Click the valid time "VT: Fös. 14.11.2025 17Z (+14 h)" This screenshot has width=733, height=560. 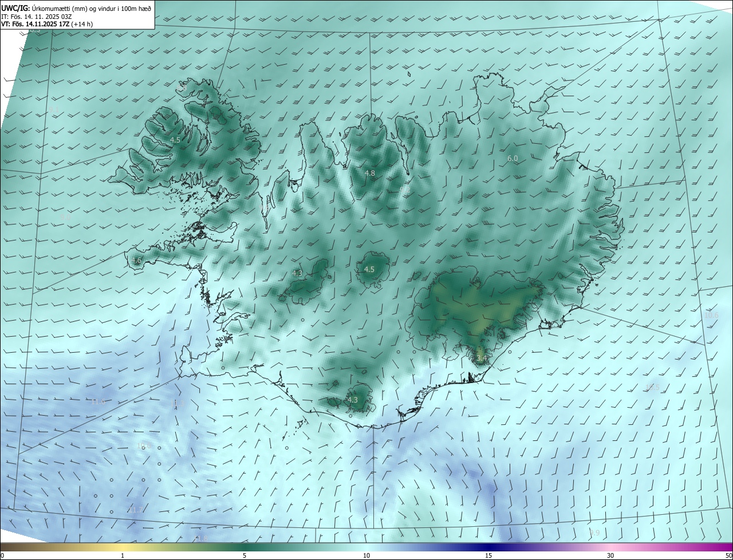(47, 24)
